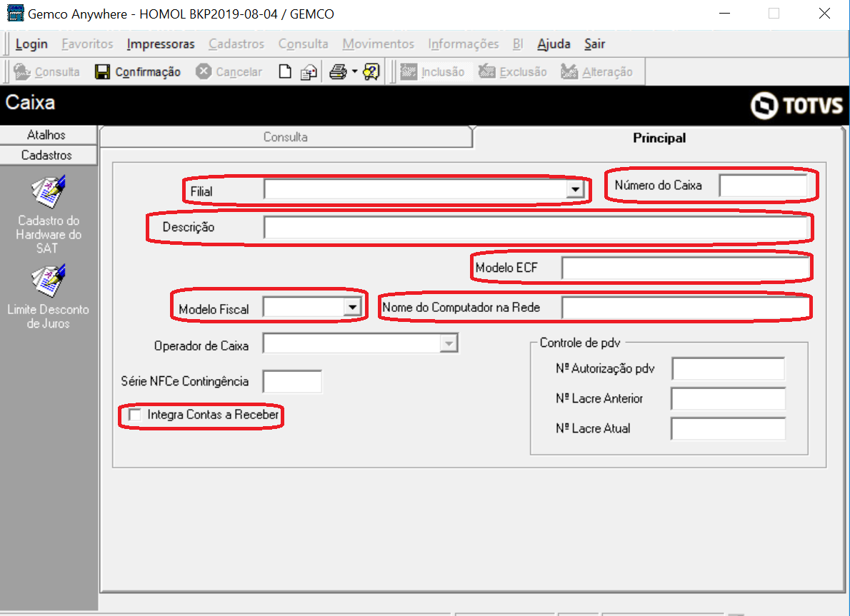Click the 'Controle de pdv' group label
Screen dimensions: 850x616
coord(579,343)
